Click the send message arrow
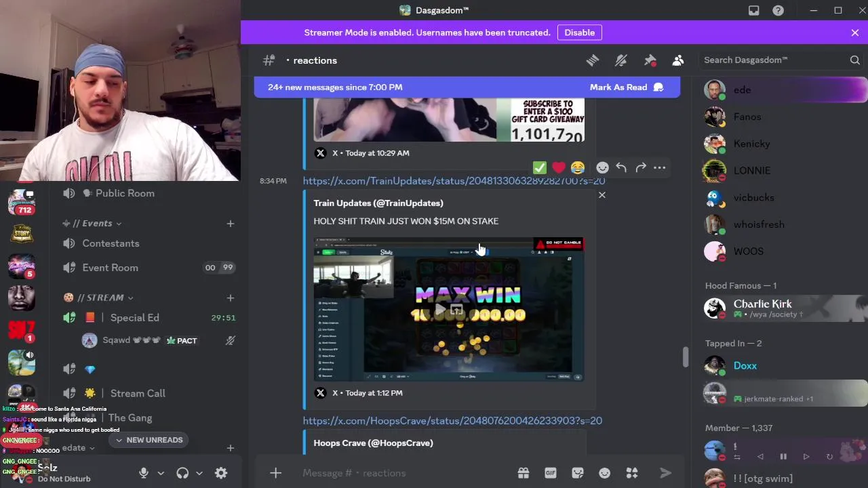868x488 pixels. pyautogui.click(x=665, y=473)
